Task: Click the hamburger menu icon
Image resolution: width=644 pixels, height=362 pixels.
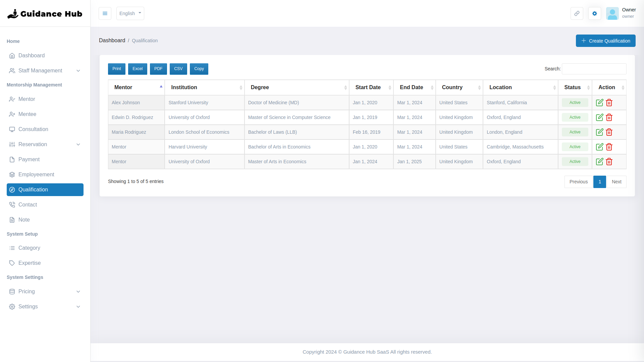Action: (105, 13)
